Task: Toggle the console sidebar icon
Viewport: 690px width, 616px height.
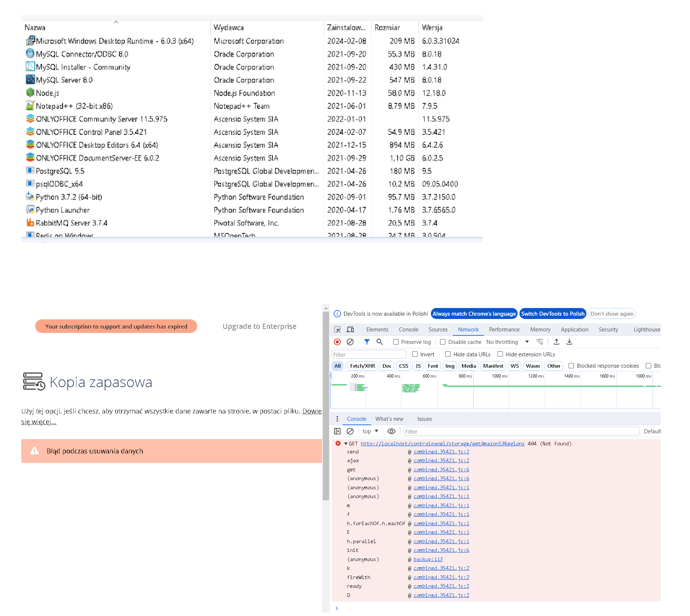Action: (x=337, y=431)
